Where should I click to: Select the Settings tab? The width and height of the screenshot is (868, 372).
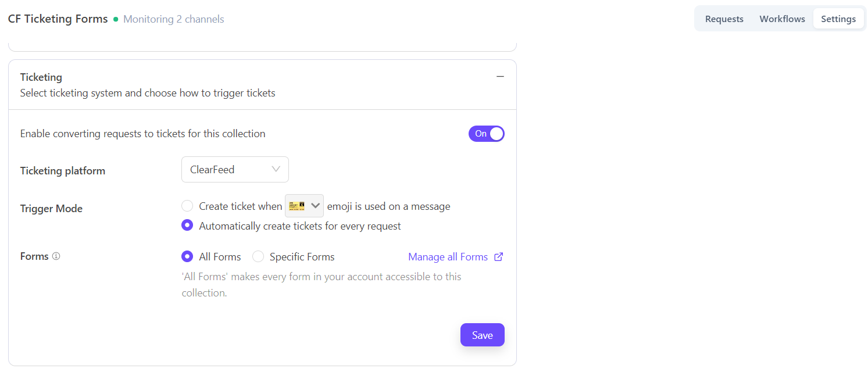(838, 19)
